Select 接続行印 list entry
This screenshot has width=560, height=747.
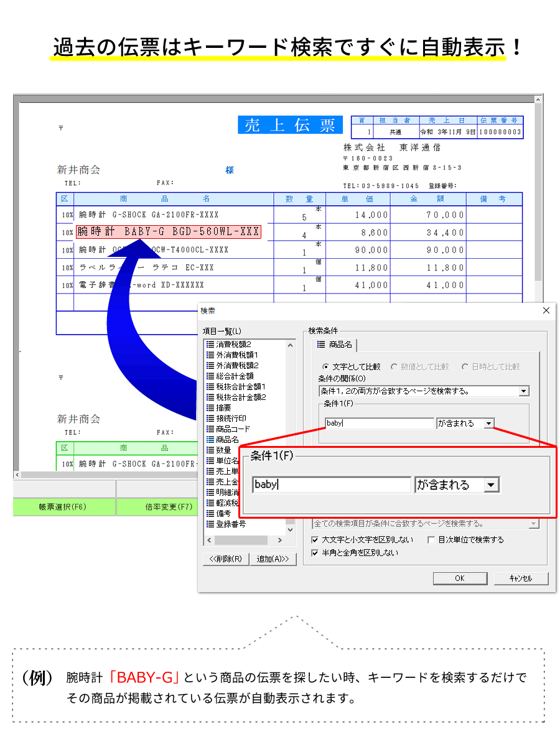tap(230, 418)
